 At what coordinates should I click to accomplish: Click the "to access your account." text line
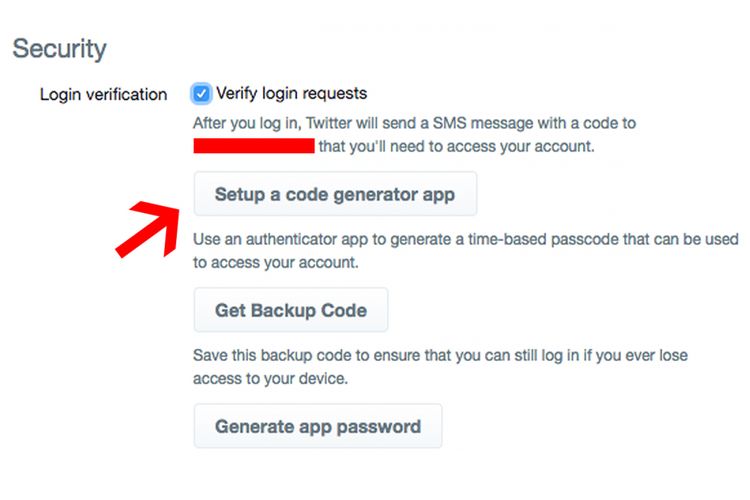[x=276, y=263]
